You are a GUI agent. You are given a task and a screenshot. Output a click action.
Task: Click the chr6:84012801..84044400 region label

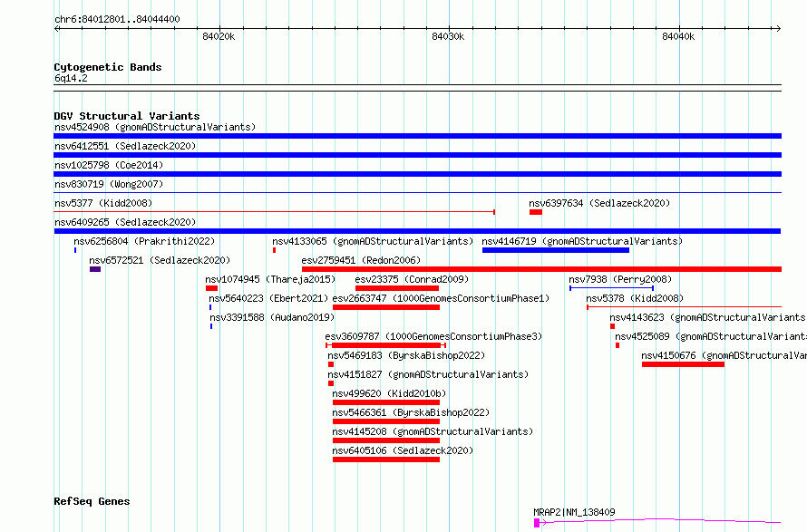click(117, 20)
